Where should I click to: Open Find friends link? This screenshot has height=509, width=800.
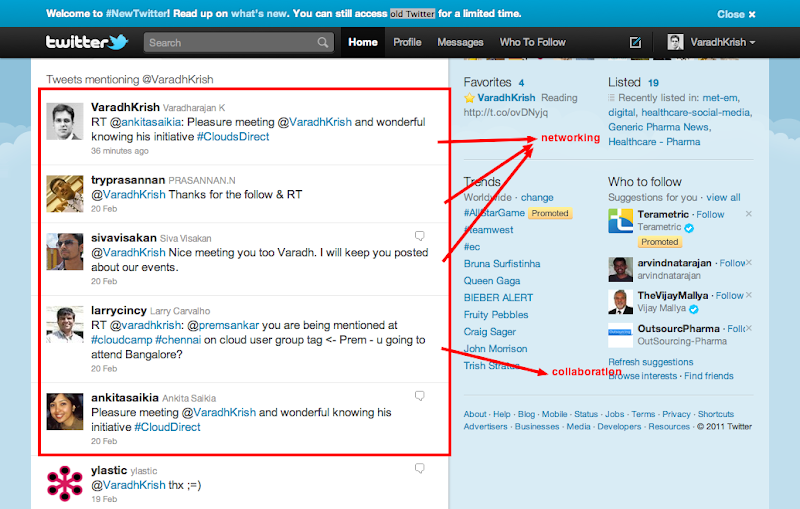(709, 376)
